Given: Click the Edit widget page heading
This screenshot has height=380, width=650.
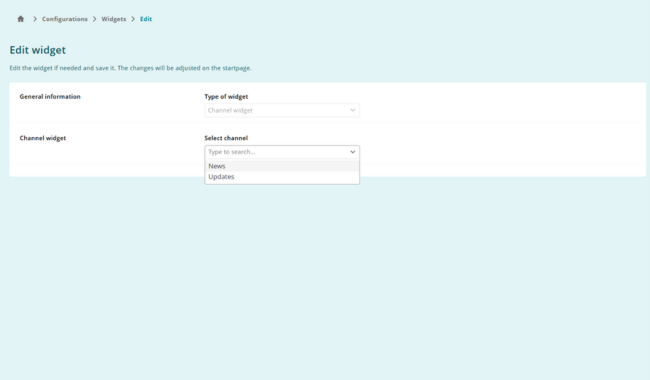Looking at the screenshot, I should point(38,50).
